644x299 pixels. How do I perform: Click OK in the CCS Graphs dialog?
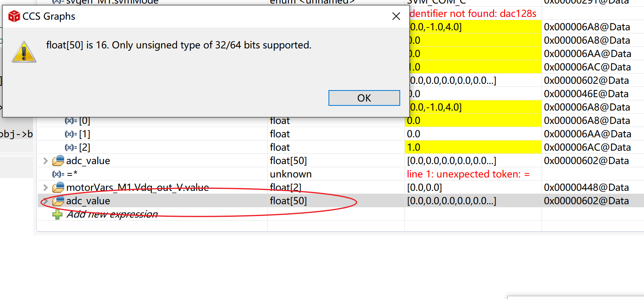364,98
